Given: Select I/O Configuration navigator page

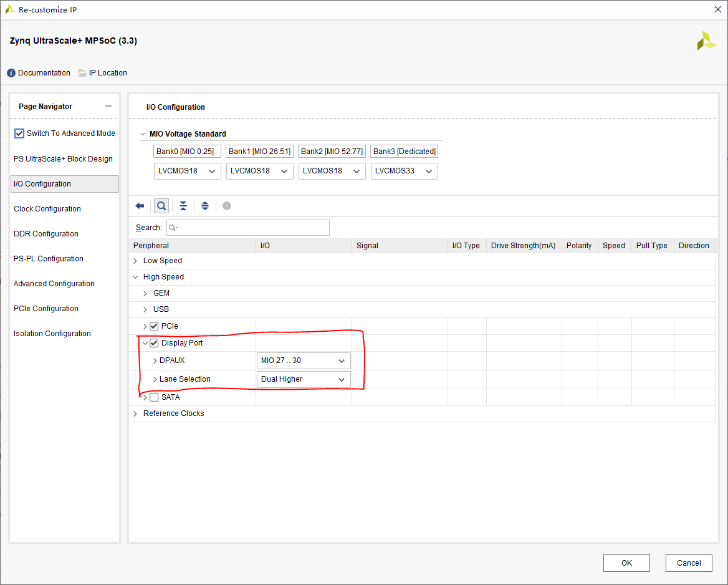Looking at the screenshot, I should [65, 184].
